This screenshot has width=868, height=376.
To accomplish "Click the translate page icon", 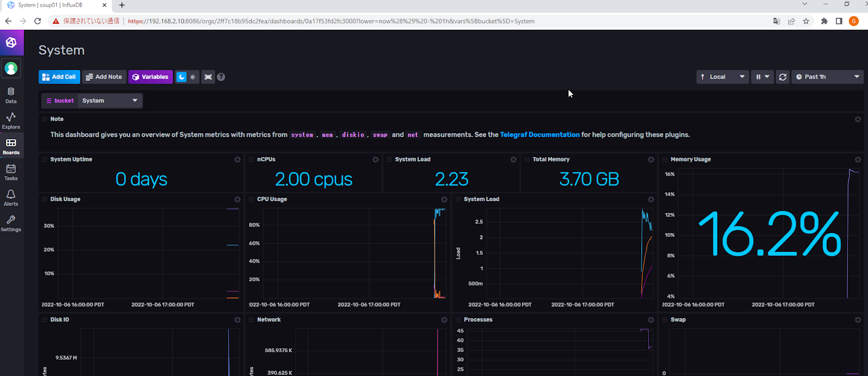I will 777,21.
